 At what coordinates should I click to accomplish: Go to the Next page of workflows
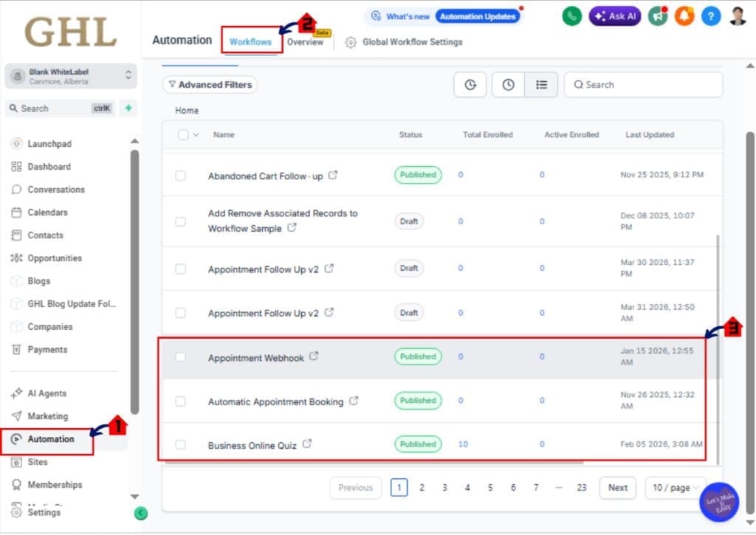click(x=617, y=488)
